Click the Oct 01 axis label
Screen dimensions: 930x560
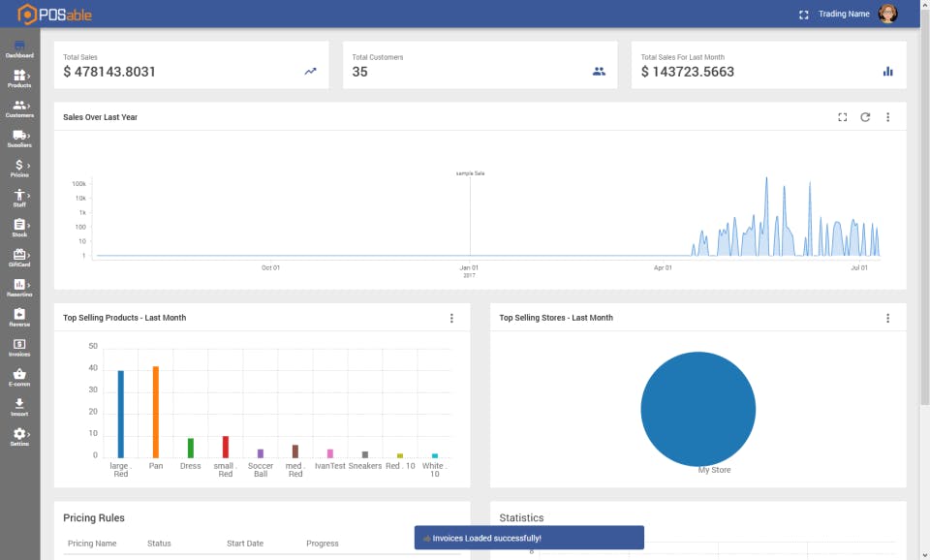click(x=270, y=268)
